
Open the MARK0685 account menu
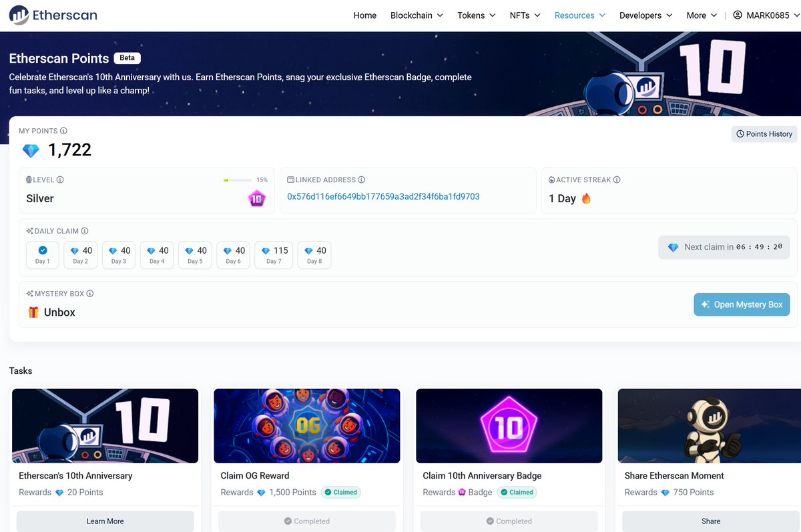(x=766, y=15)
